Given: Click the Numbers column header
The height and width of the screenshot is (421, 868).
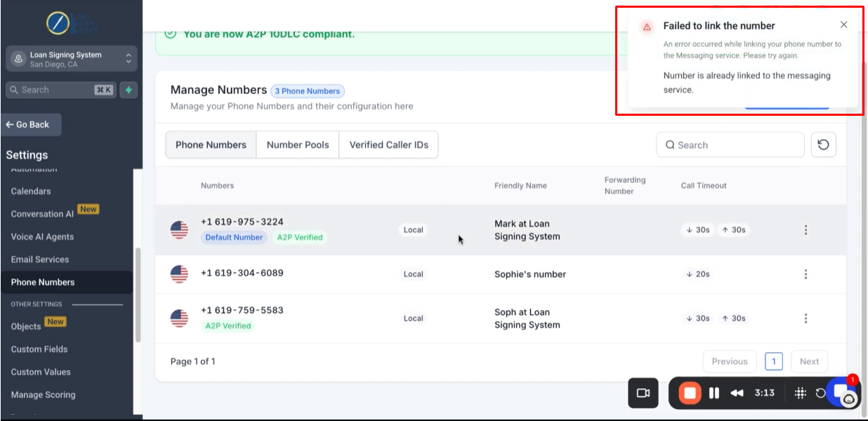Looking at the screenshot, I should 217,185.
